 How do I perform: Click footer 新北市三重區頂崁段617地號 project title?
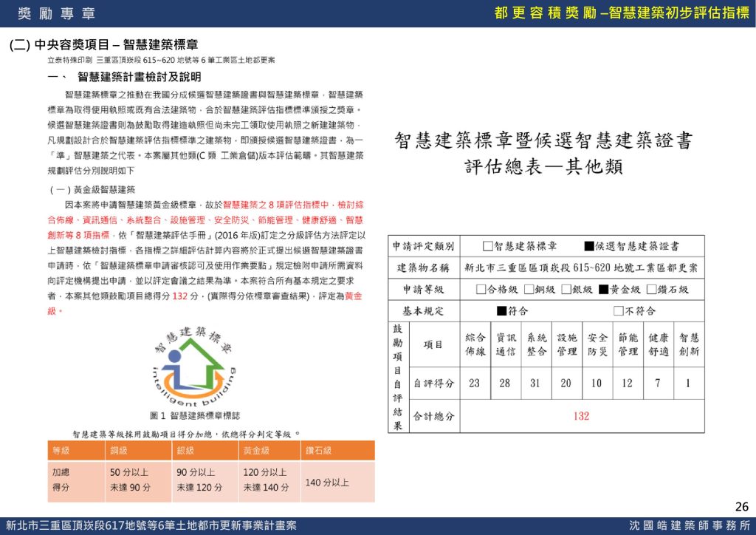[151, 525]
